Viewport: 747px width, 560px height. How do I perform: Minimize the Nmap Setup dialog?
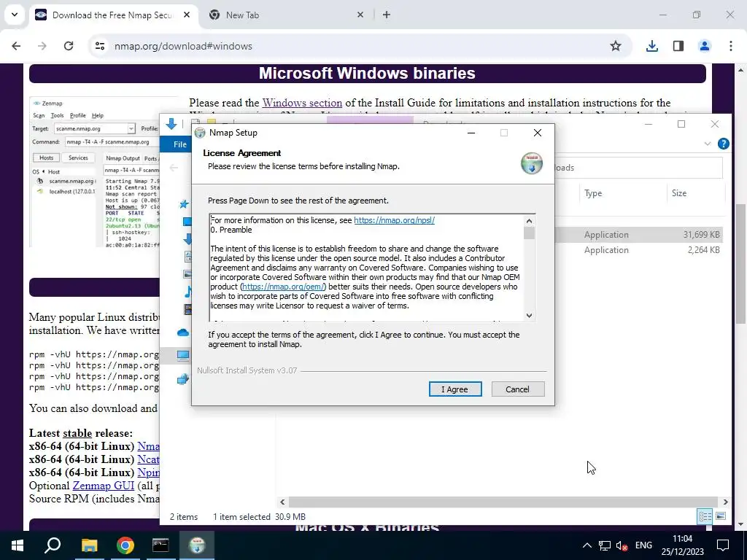tap(471, 133)
